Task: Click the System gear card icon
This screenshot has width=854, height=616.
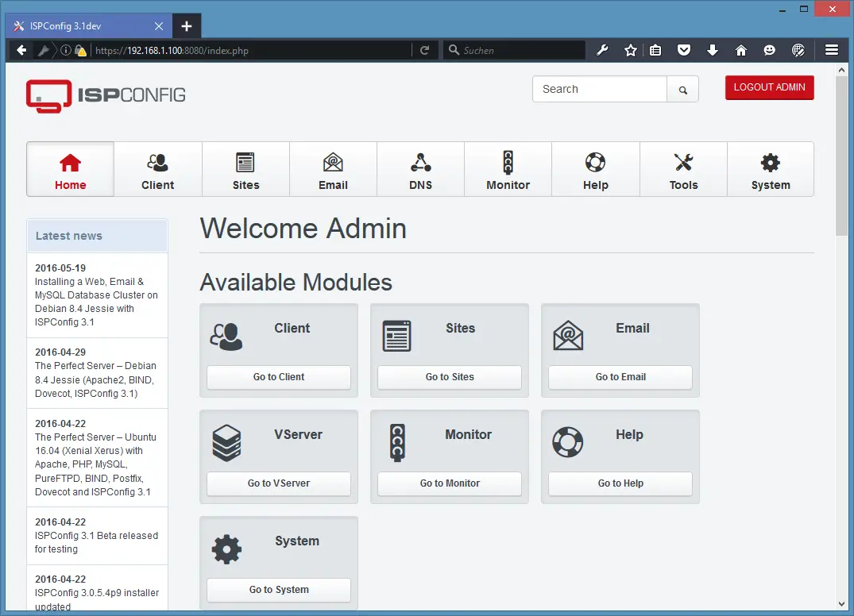Action: pos(226,549)
